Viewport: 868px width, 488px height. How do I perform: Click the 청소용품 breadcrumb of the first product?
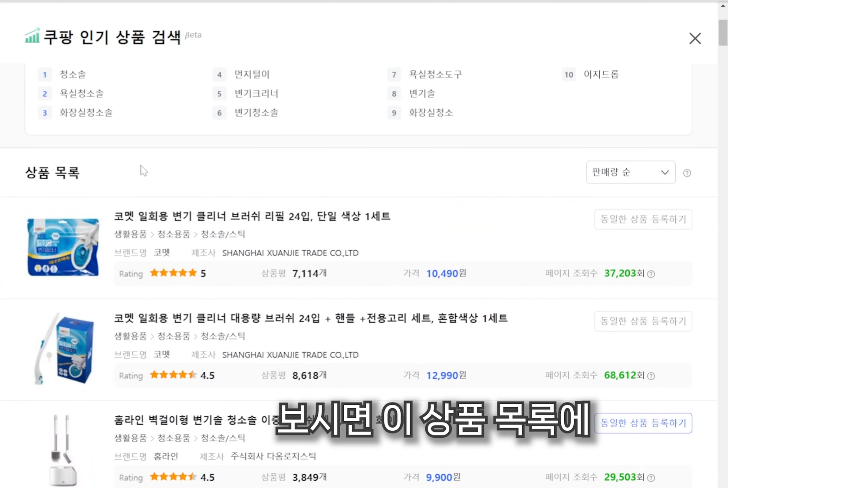(x=173, y=234)
